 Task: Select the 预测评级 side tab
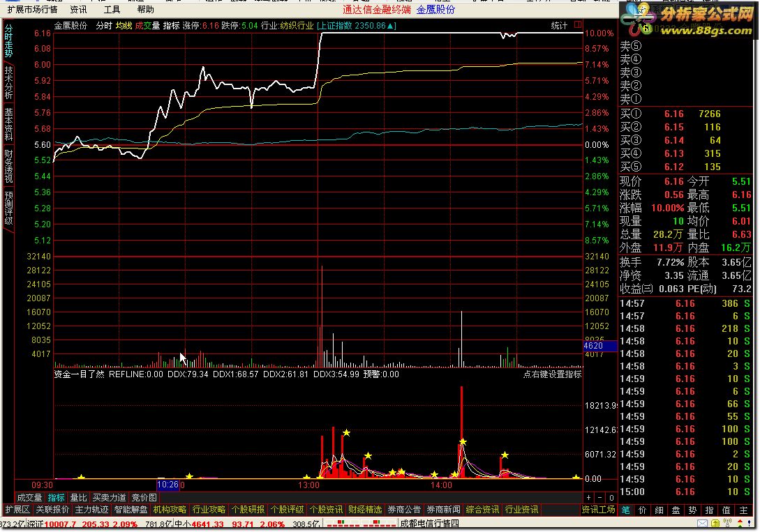tap(9, 208)
